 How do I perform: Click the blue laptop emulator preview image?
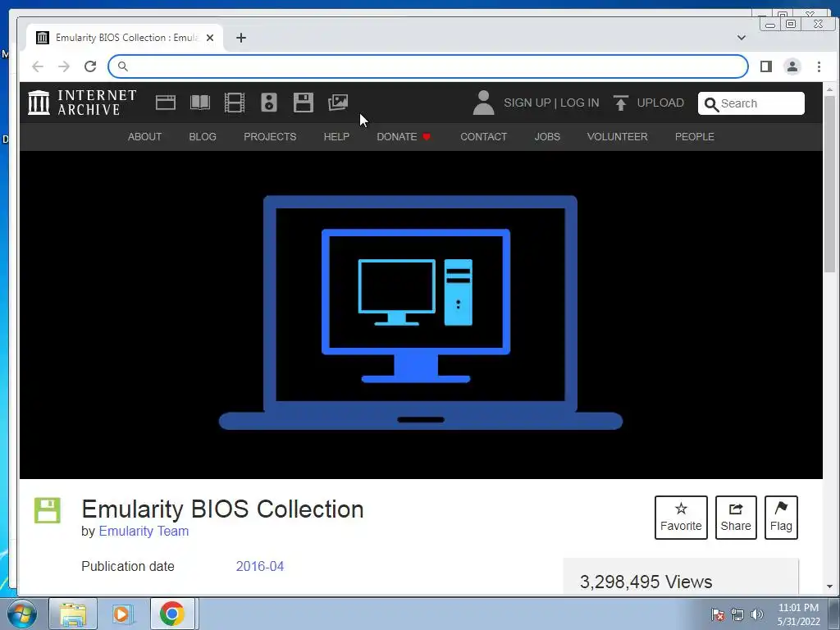pos(421,313)
